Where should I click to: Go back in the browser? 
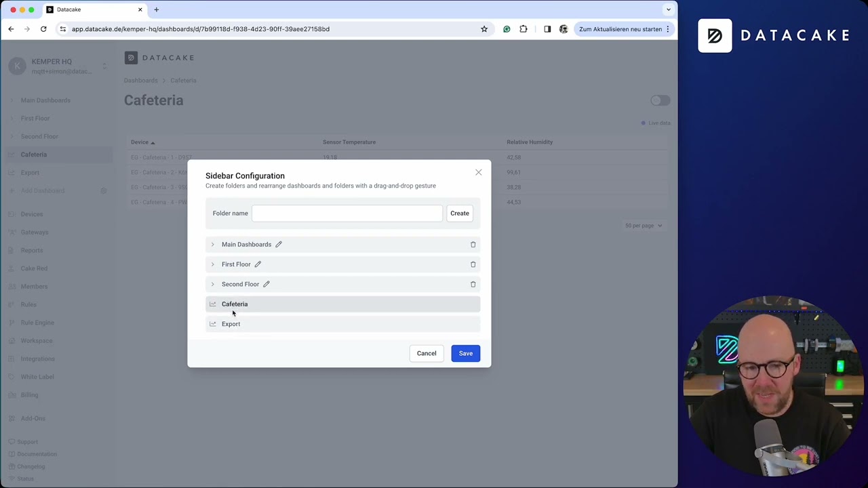11,29
